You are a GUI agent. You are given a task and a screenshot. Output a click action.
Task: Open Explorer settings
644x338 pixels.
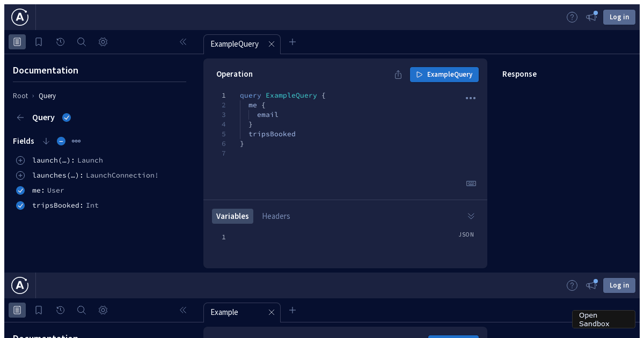click(x=103, y=41)
